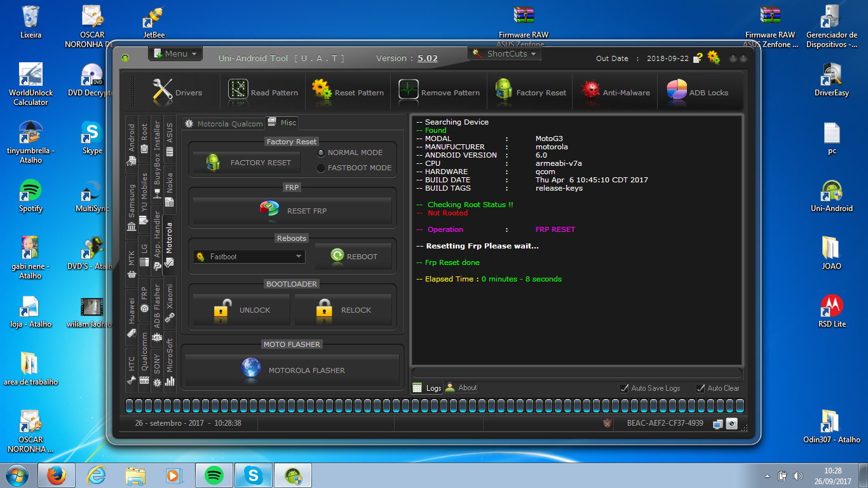This screenshot has height=488, width=868.
Task: Switch to the Logs tab
Action: (x=427, y=388)
